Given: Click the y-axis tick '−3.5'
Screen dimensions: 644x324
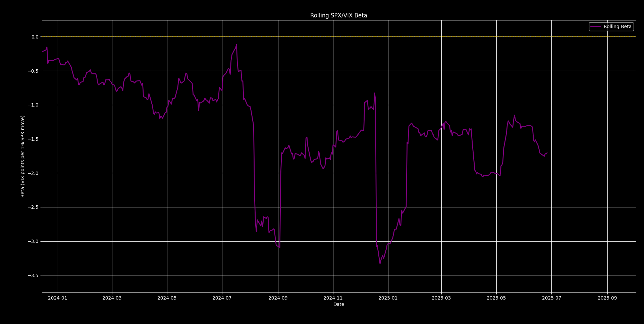Looking at the screenshot, I should [x=33, y=275].
